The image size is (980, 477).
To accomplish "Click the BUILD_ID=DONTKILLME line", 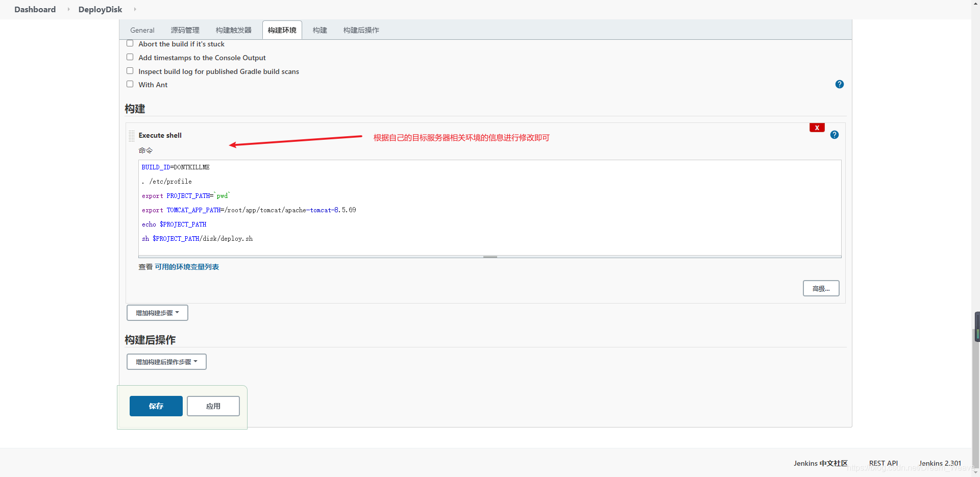I will [x=176, y=167].
